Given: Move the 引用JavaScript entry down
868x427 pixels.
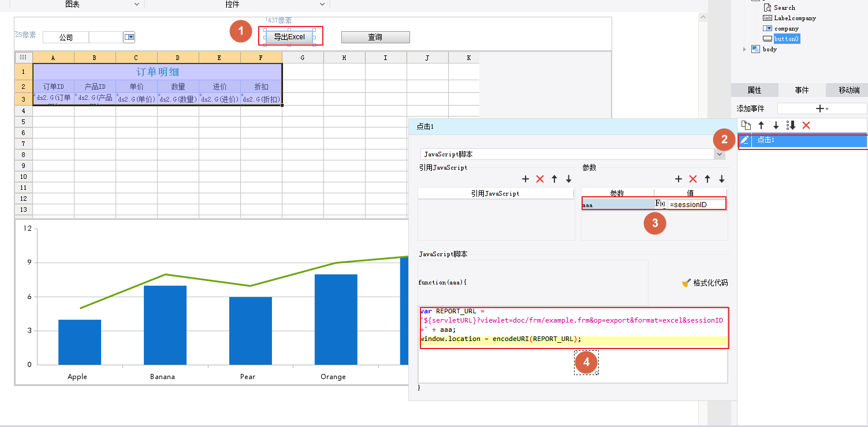Looking at the screenshot, I should [x=569, y=179].
